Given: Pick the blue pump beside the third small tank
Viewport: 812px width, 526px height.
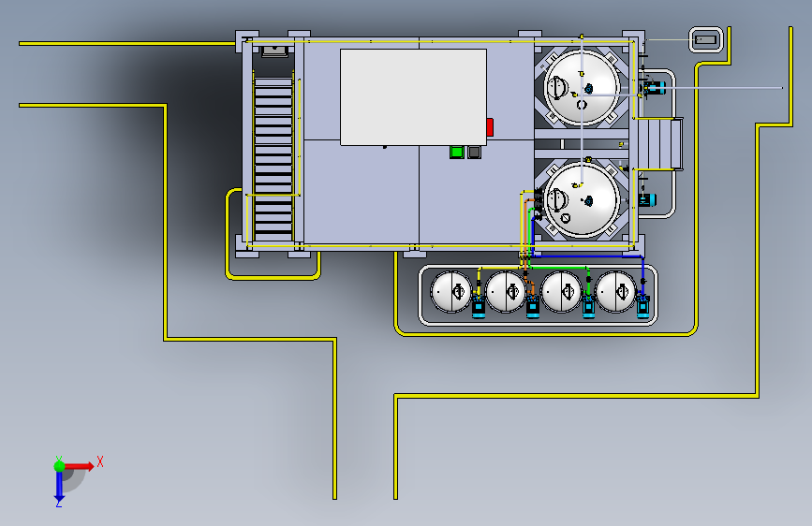Looking at the screenshot, I should [588, 306].
